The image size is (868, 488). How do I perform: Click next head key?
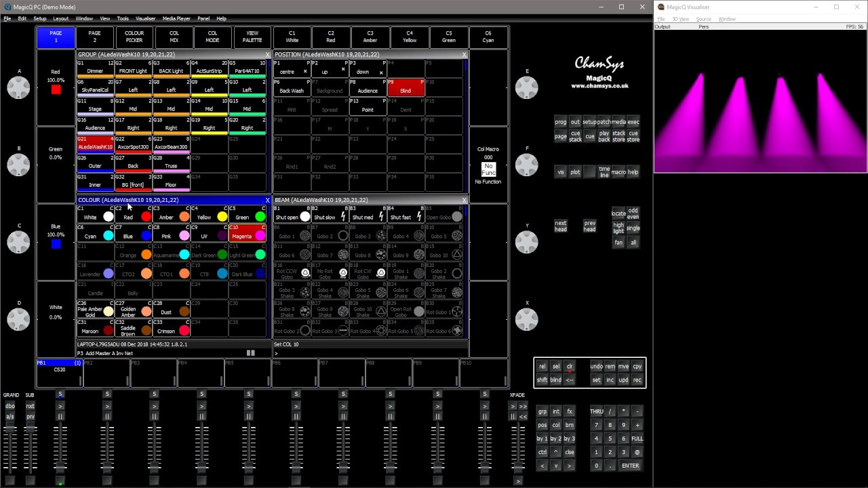[561, 226]
